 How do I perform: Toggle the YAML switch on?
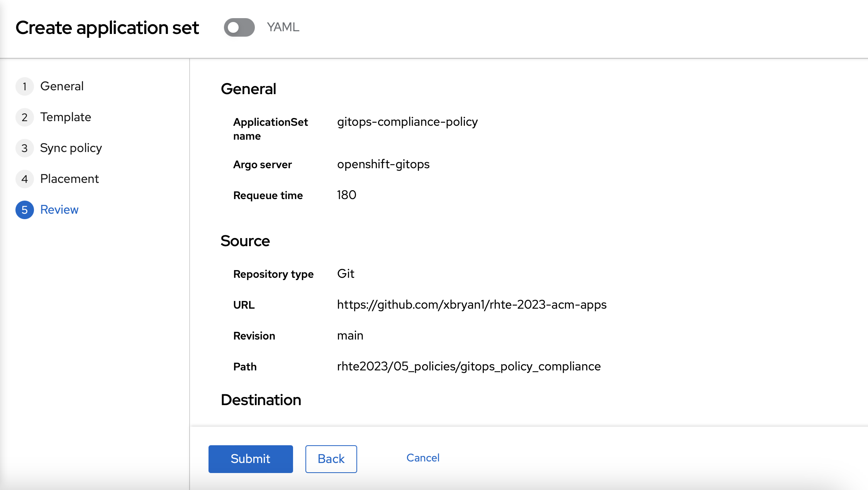(x=239, y=27)
